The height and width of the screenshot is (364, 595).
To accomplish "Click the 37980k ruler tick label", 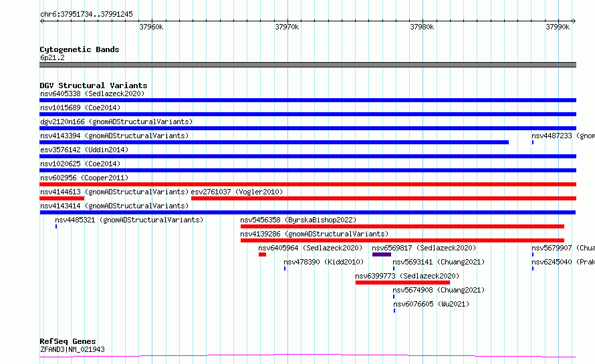I will pos(422,27).
